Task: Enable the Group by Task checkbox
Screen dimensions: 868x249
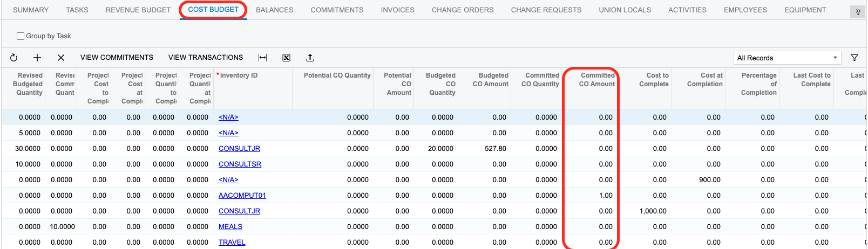Action: click(x=21, y=36)
